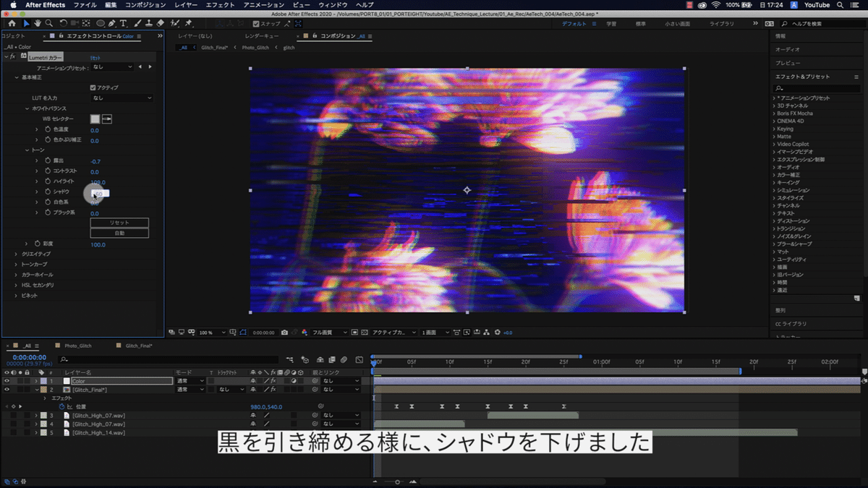Select the Horizontal Type tool
The image size is (868, 488).
pyautogui.click(x=123, y=24)
